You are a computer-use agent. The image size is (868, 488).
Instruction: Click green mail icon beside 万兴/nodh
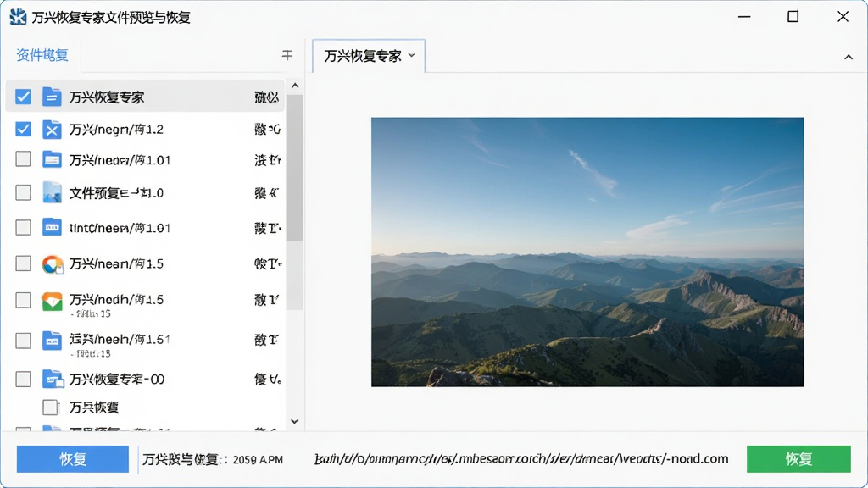(52, 301)
